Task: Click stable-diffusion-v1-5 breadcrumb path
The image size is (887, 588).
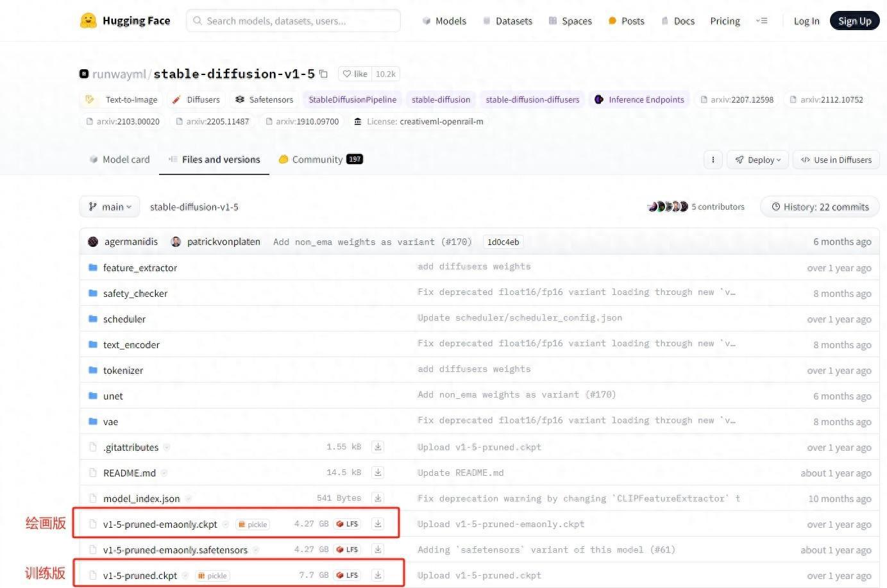Action: click(x=194, y=206)
